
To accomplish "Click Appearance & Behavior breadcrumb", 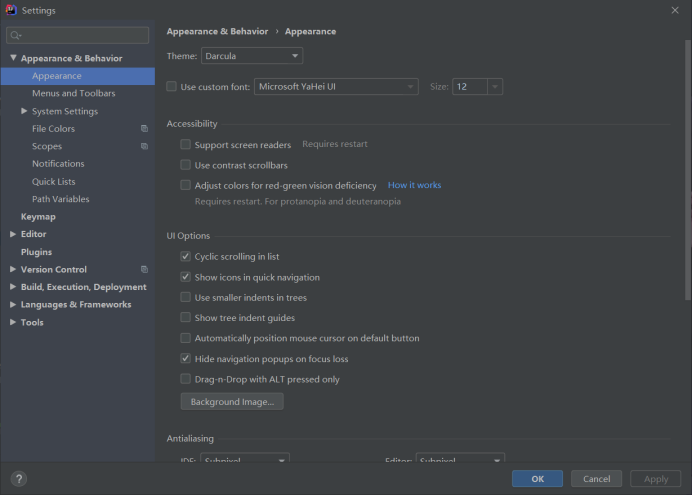I will coord(217,31).
